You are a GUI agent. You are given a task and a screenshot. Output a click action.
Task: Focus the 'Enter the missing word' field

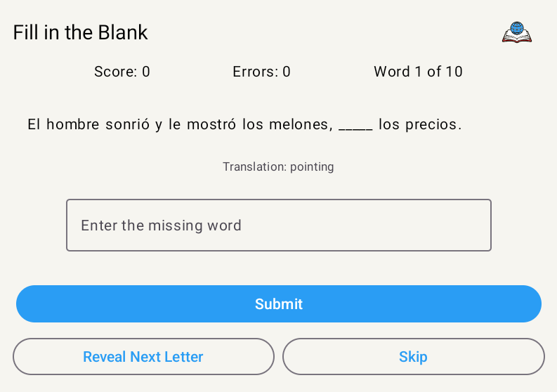278,225
